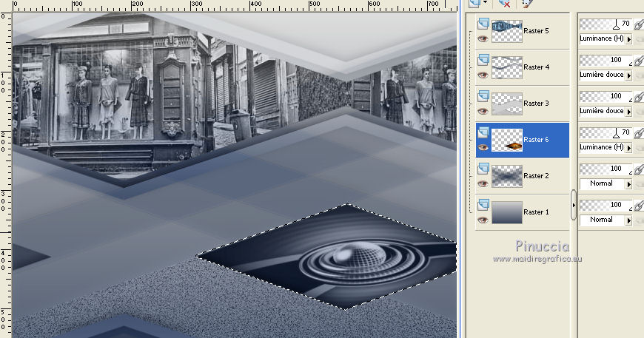This screenshot has width=644, height=338.
Task: Click the Raster 5 layer thumbnail
Action: (507, 31)
